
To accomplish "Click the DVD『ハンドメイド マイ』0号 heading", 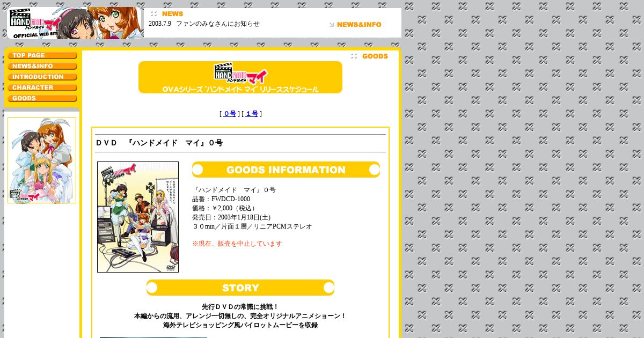I will pos(159,143).
